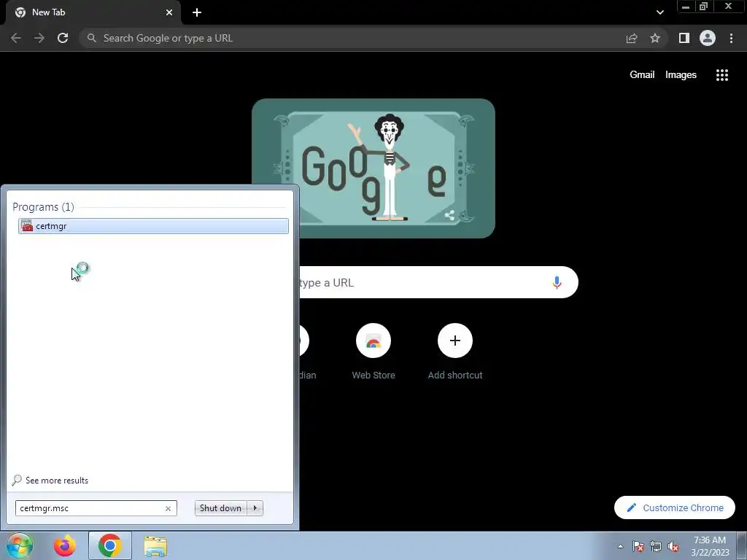Select the New Tab tab

coord(93,12)
